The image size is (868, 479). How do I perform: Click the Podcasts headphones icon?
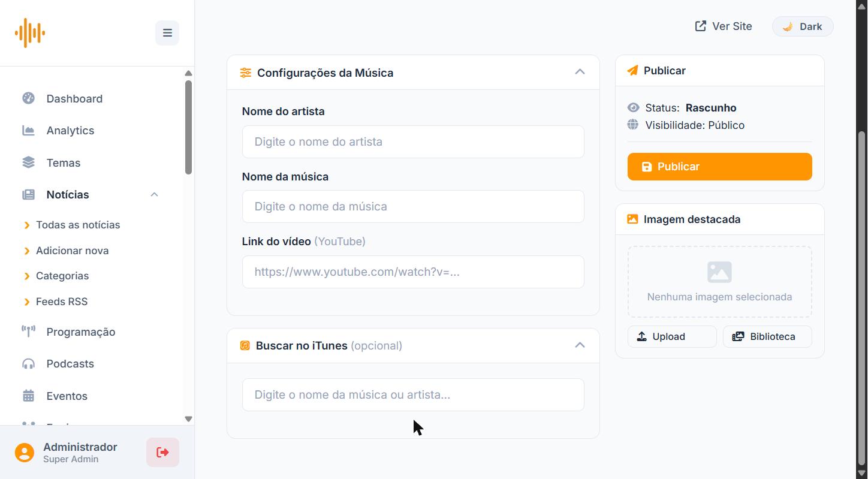pyautogui.click(x=28, y=364)
